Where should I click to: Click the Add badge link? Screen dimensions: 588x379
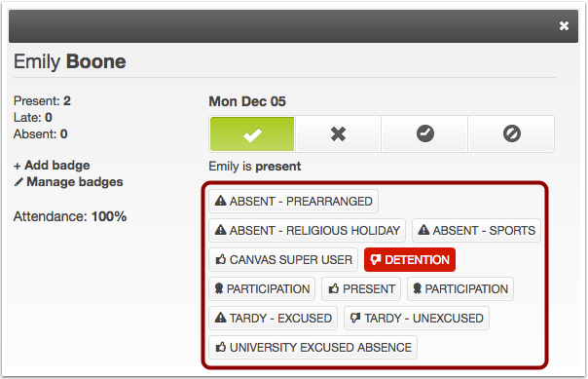[x=52, y=165]
